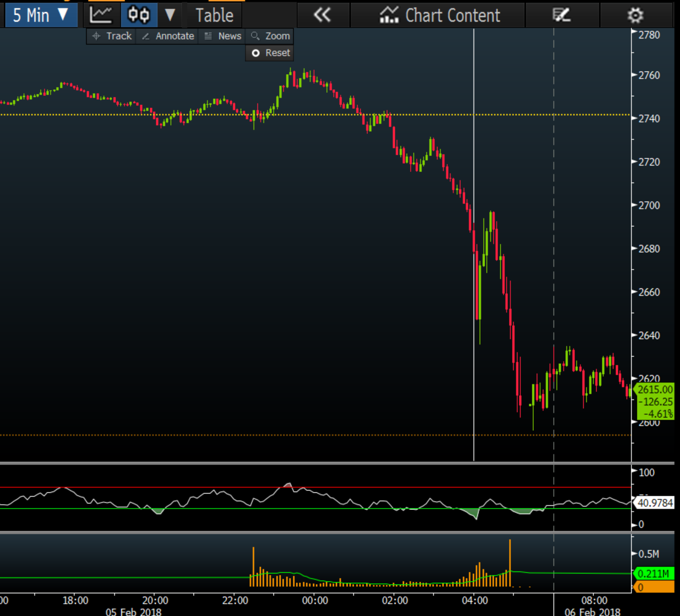Image resolution: width=680 pixels, height=616 pixels.
Task: Expand the chart type dropdown arrow
Action: pos(170,15)
